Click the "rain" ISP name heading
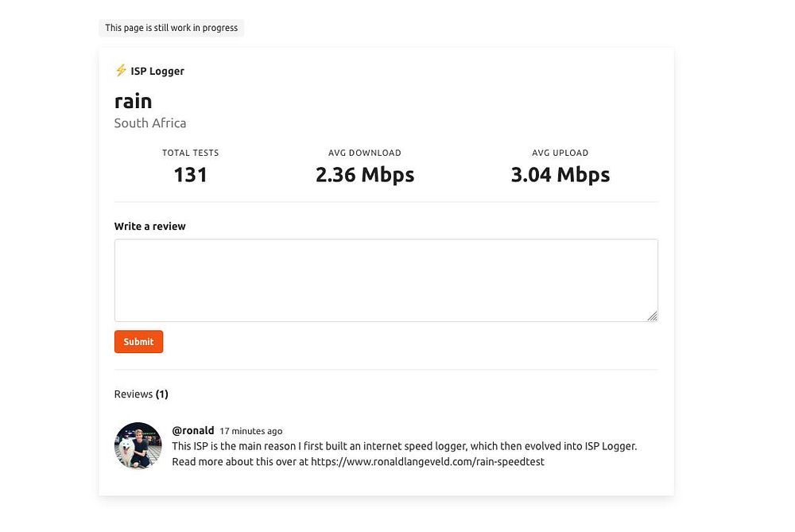This screenshot has width=795, height=532. pyautogui.click(x=133, y=101)
